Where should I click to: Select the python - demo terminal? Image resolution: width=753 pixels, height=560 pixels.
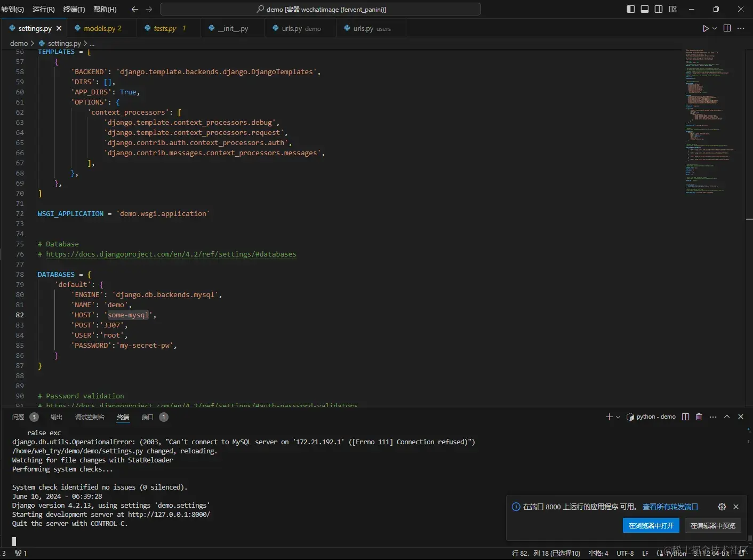coord(651,417)
